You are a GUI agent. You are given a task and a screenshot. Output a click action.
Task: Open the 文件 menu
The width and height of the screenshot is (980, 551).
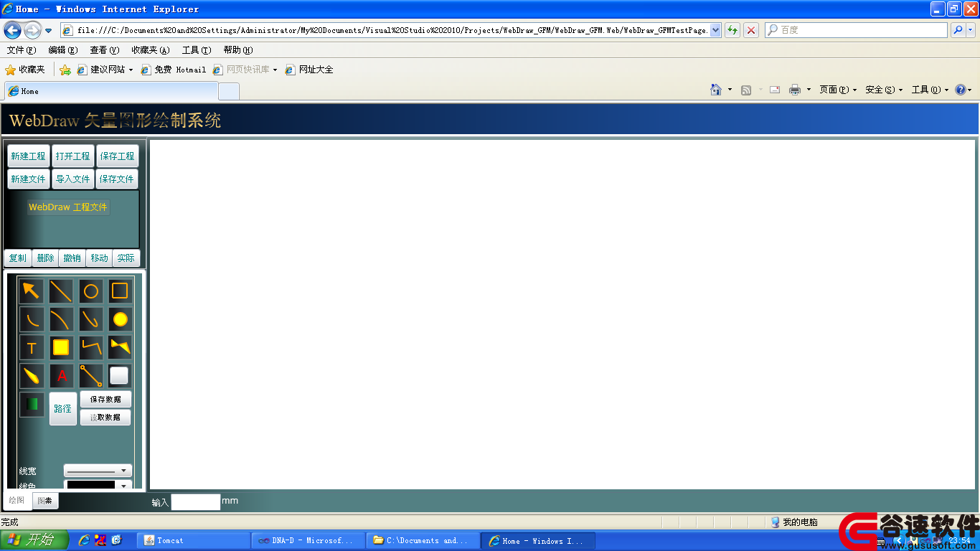click(x=21, y=50)
